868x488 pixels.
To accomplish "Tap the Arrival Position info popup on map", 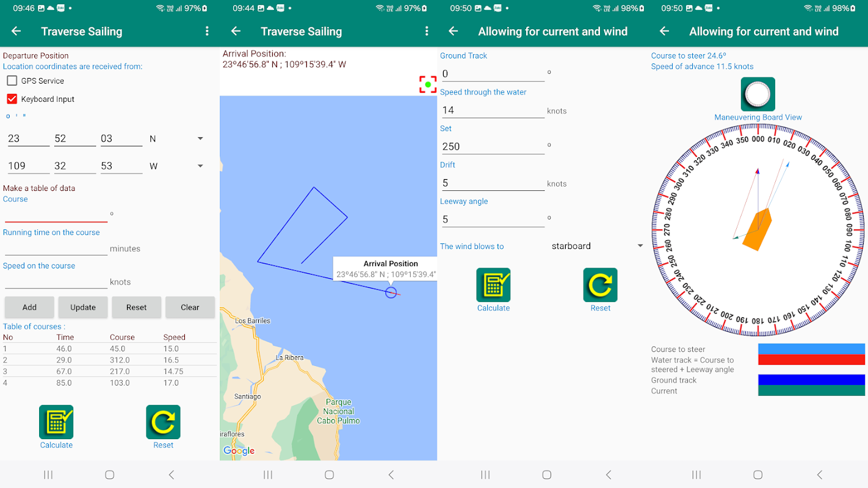I will pos(386,268).
